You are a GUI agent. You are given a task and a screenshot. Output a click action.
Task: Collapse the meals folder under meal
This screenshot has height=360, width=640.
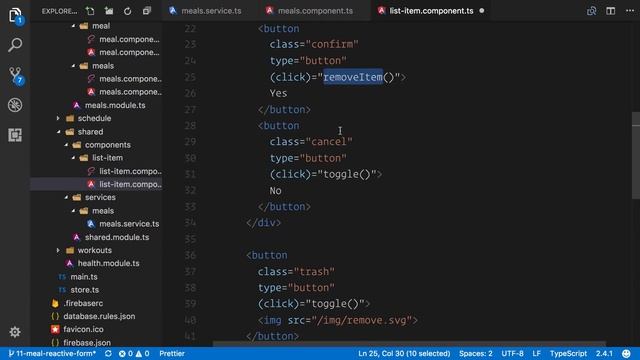click(x=73, y=66)
